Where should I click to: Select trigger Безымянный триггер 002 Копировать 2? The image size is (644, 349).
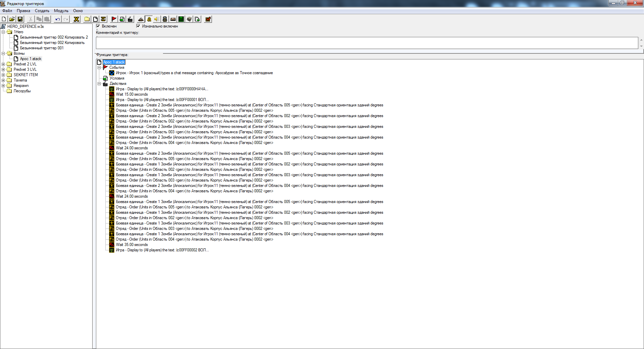54,37
